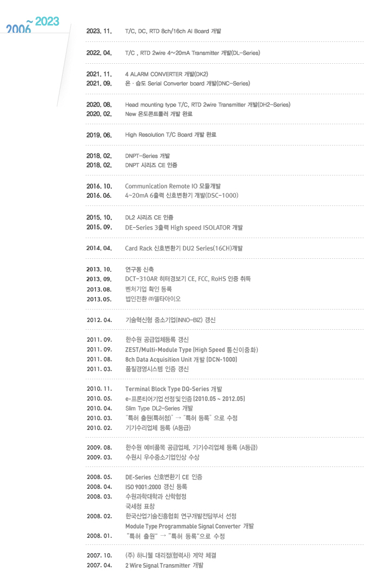368x588 pixels.
Task: Click the ISO 9001:2000 갱신 등록 entry
Action: pos(156,487)
